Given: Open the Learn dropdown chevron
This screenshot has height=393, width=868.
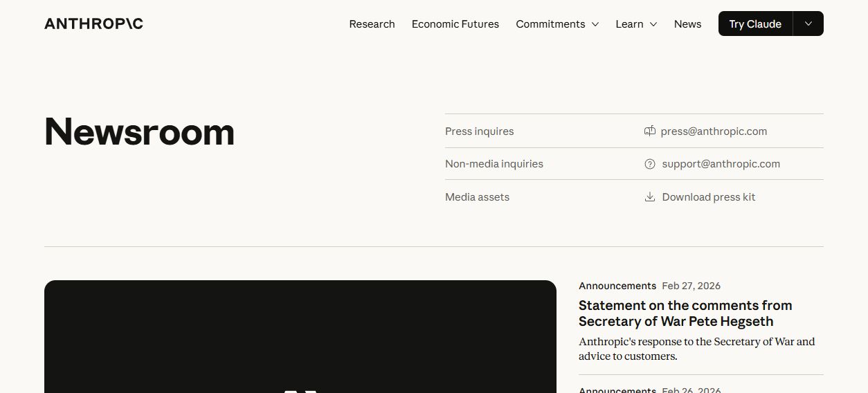Looking at the screenshot, I should coord(653,24).
